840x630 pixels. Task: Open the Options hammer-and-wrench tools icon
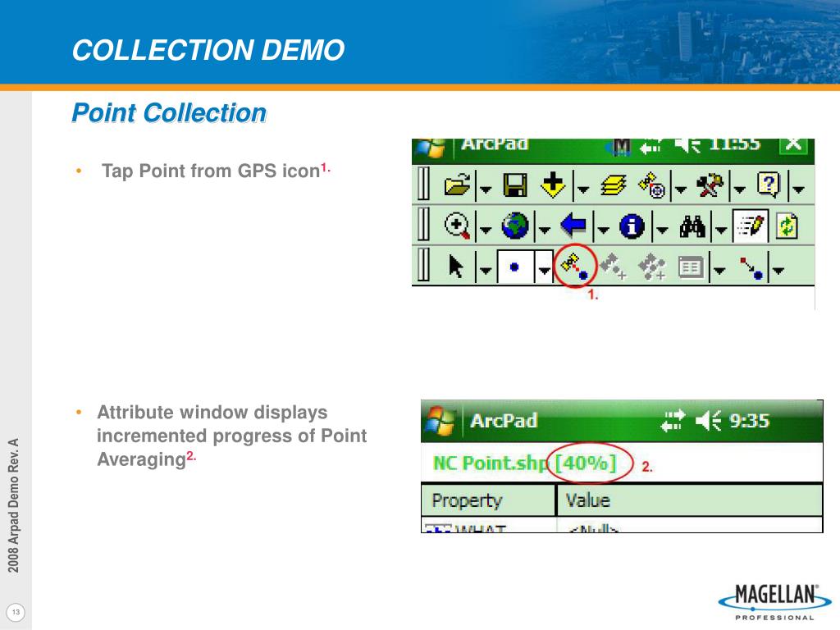point(710,186)
